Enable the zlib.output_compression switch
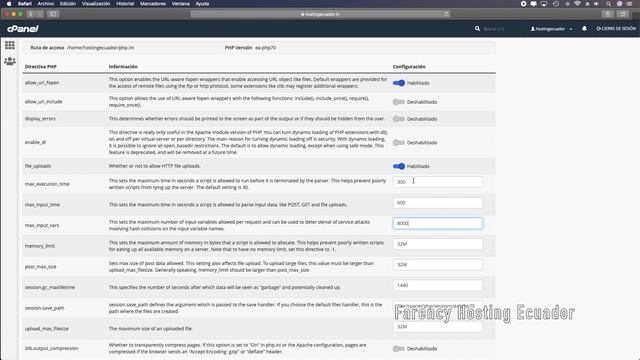 pyautogui.click(x=399, y=349)
